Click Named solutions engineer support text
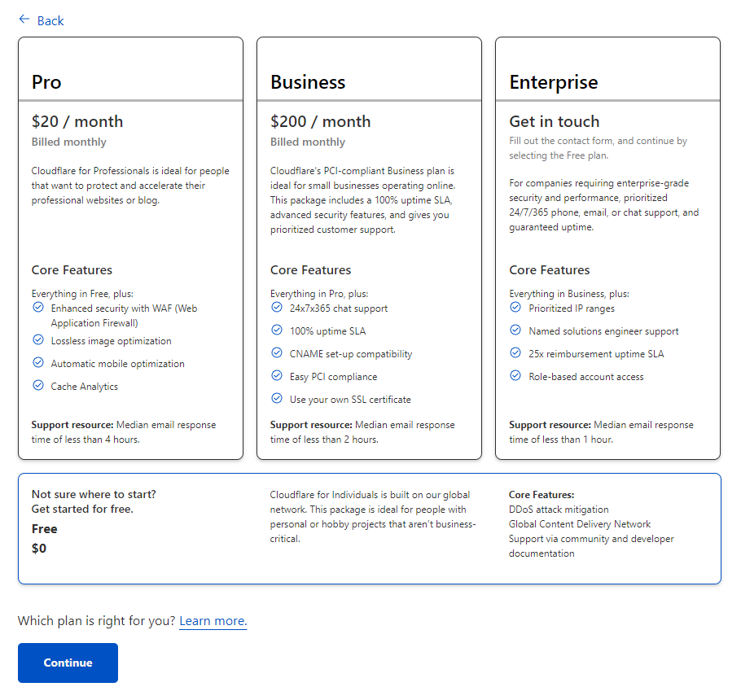 pyautogui.click(x=603, y=331)
